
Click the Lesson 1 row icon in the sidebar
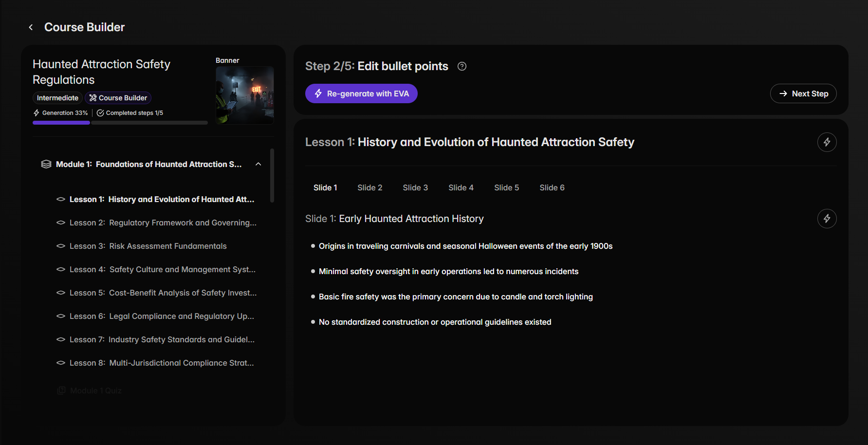pos(61,199)
